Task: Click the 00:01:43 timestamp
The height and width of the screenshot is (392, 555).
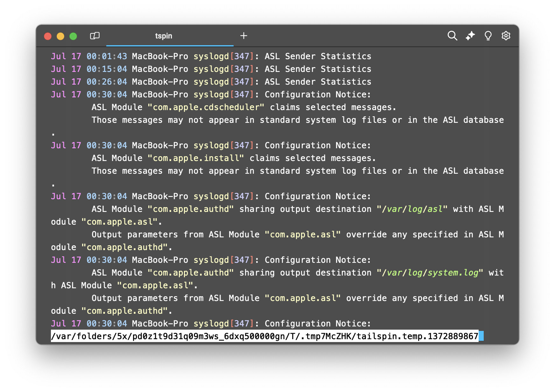Action: click(107, 56)
